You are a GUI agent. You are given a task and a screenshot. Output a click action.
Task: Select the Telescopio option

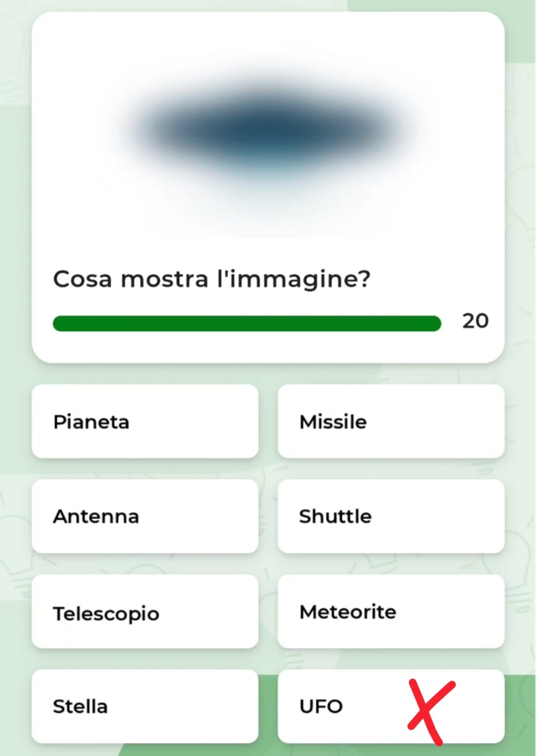click(145, 612)
